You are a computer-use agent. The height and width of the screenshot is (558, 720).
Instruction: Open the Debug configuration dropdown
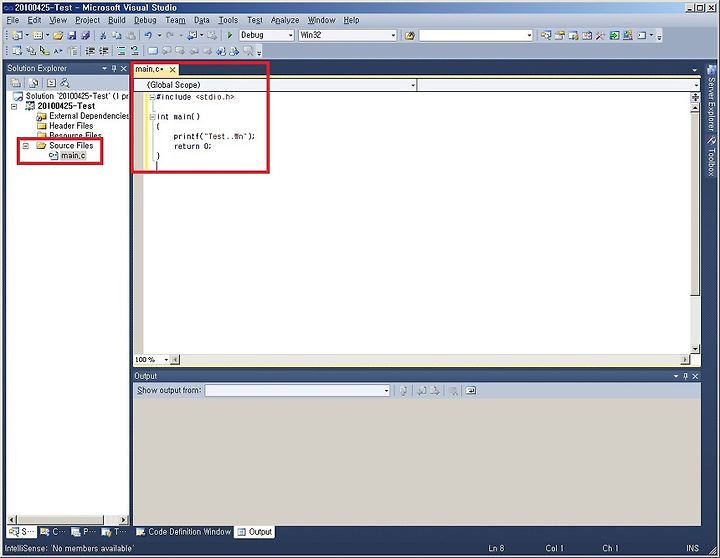(291, 35)
